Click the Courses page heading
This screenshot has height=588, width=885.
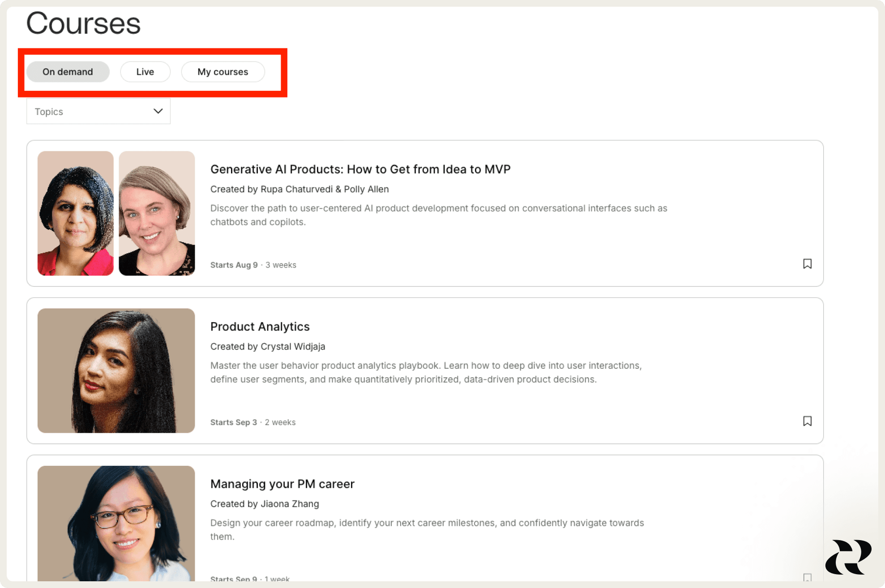point(83,23)
